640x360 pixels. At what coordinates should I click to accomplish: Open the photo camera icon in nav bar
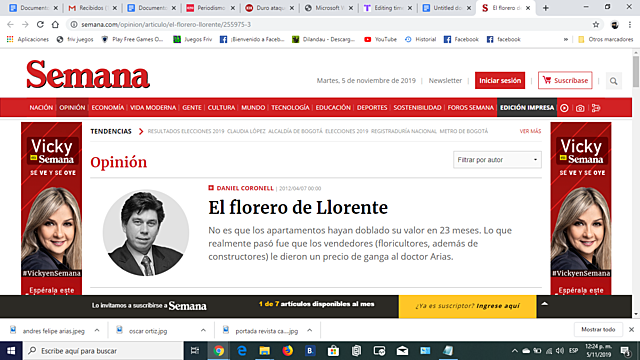click(580, 108)
